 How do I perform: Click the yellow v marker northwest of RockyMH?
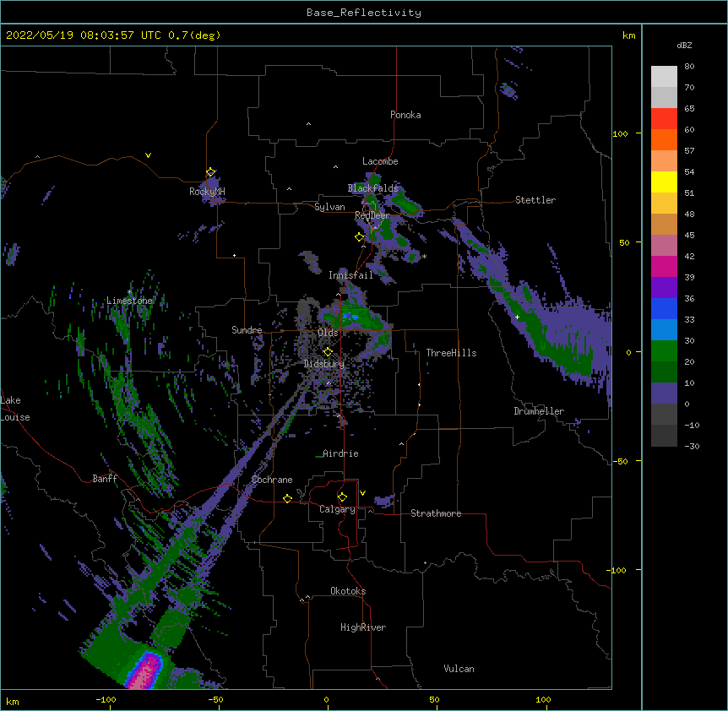click(x=148, y=155)
